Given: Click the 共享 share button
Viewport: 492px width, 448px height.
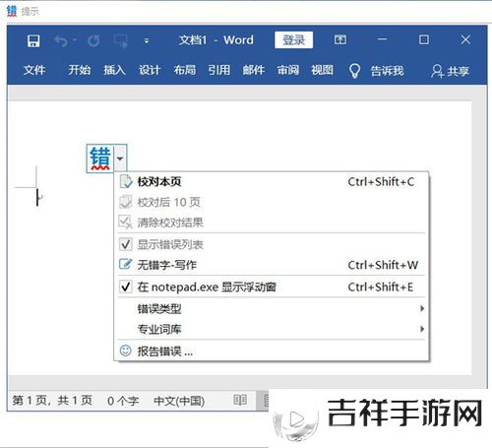Looking at the screenshot, I should tap(450, 71).
